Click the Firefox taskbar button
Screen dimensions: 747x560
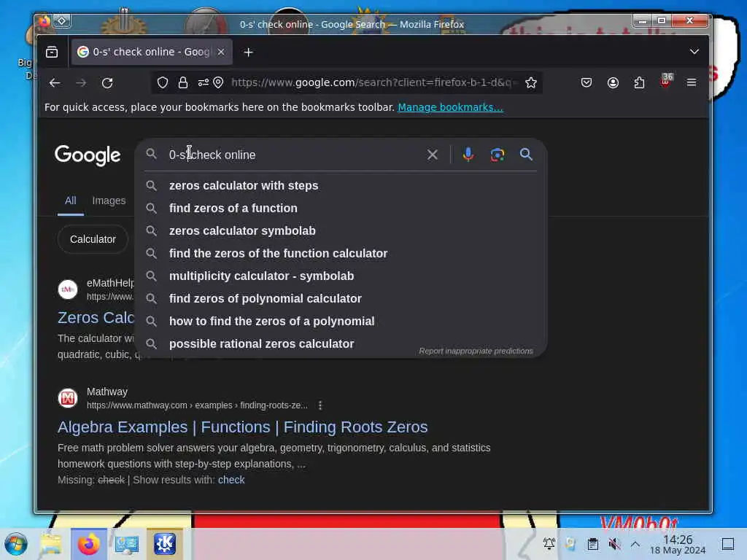(88, 544)
